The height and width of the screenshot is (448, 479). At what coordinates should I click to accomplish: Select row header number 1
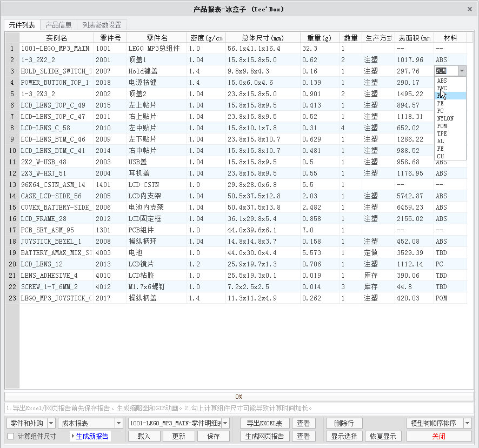point(12,48)
